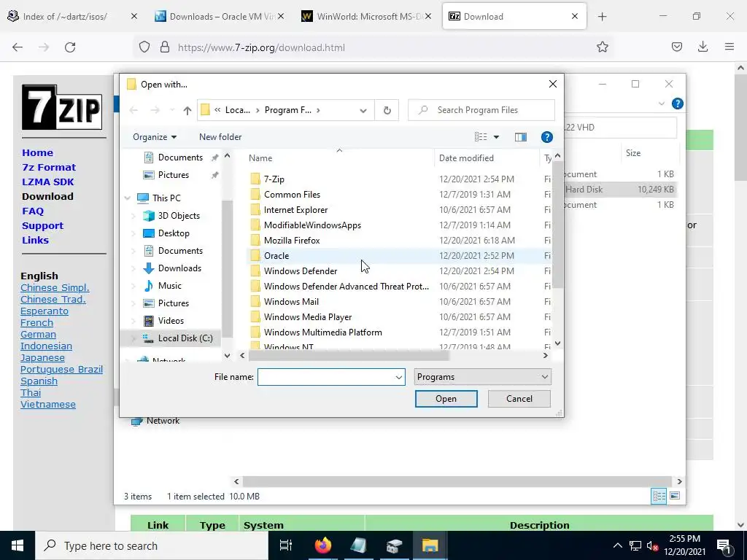Select the Mozilla Firefox folder
This screenshot has height=560, width=747.
[292, 241]
